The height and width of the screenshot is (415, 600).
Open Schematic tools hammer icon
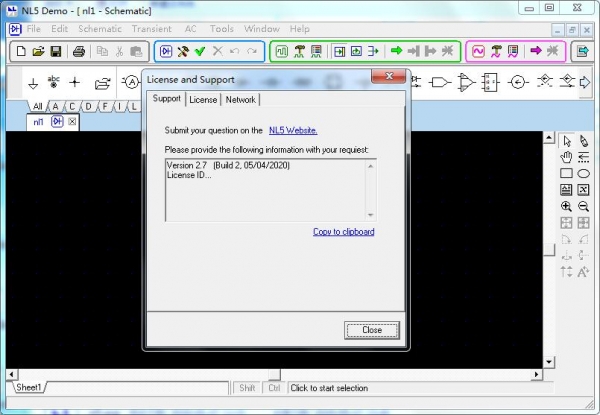(x=183, y=51)
